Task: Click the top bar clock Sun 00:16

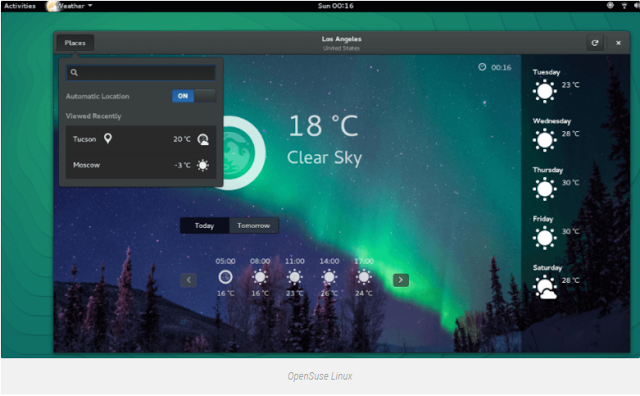Action: coord(336,6)
